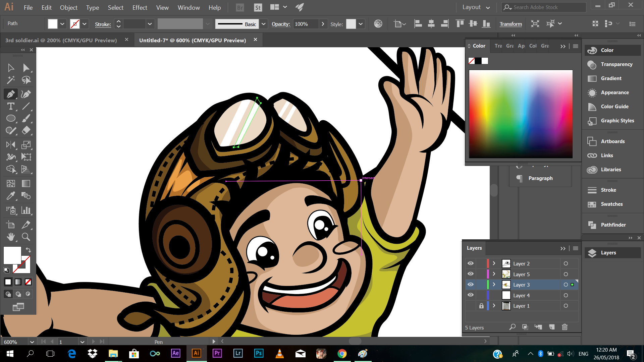Enable Draw Behind mode
This screenshot has height=362, width=644.
(18, 294)
